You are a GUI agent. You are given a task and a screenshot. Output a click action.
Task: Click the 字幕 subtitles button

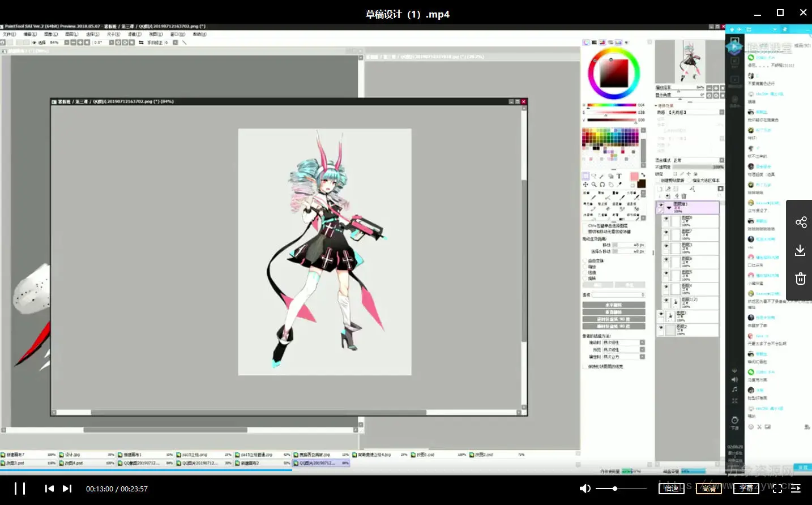point(746,488)
